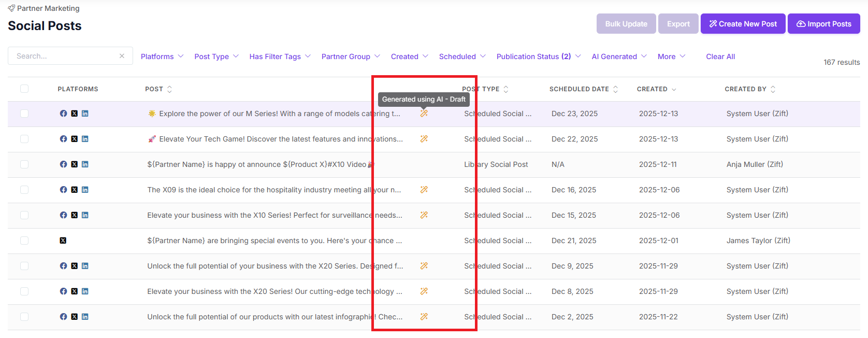Click Facebook icon in Dec 9 X20 row
Image resolution: width=868 pixels, height=338 pixels.
63,266
